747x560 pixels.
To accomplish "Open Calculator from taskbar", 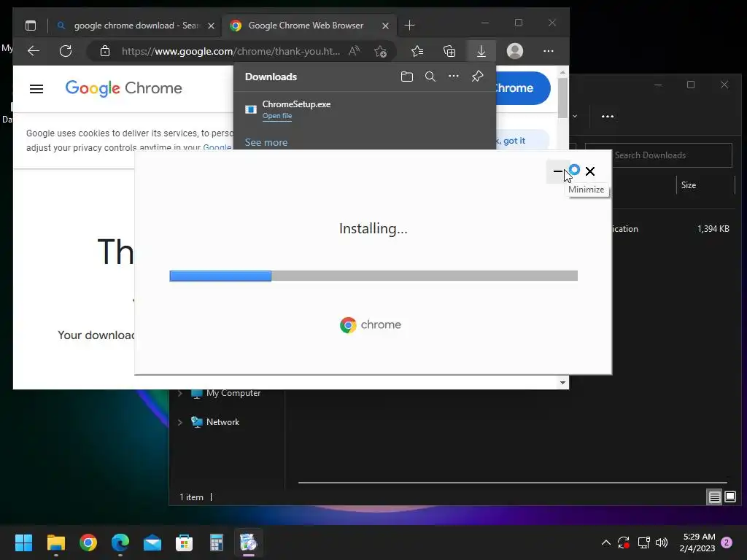I will [216, 542].
